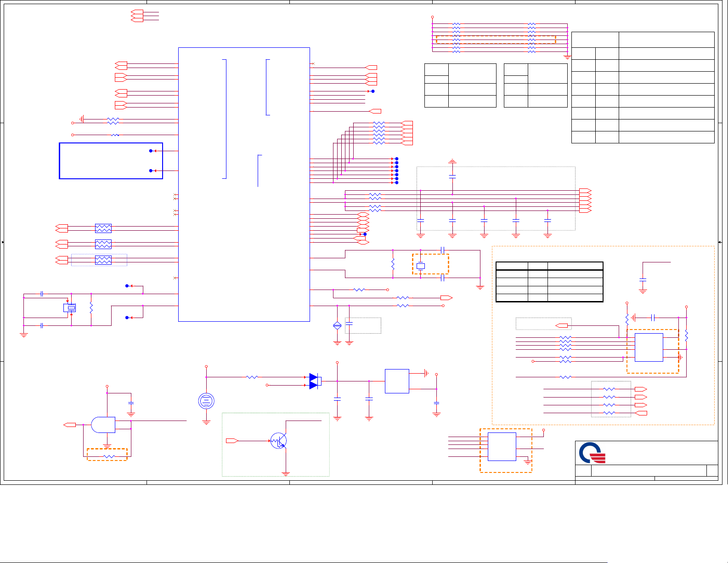Select the NPN transistor symbol in the green dotted box

pos(278,441)
